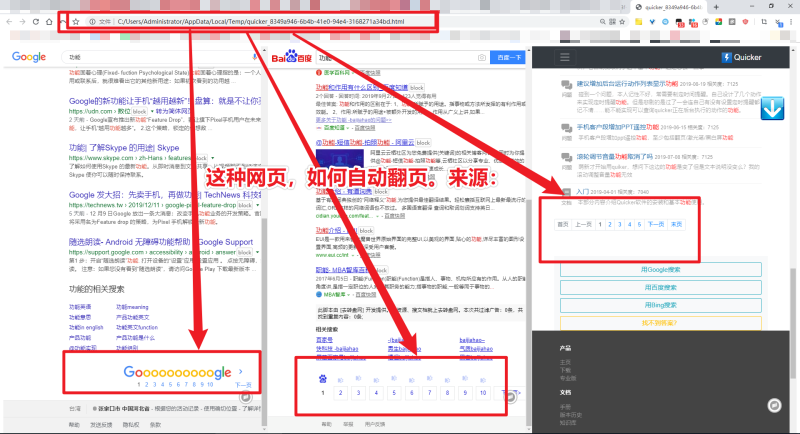This screenshot has width=800, height=434.
Task: Click the Quicker logo in the dark header
Action: tap(741, 57)
